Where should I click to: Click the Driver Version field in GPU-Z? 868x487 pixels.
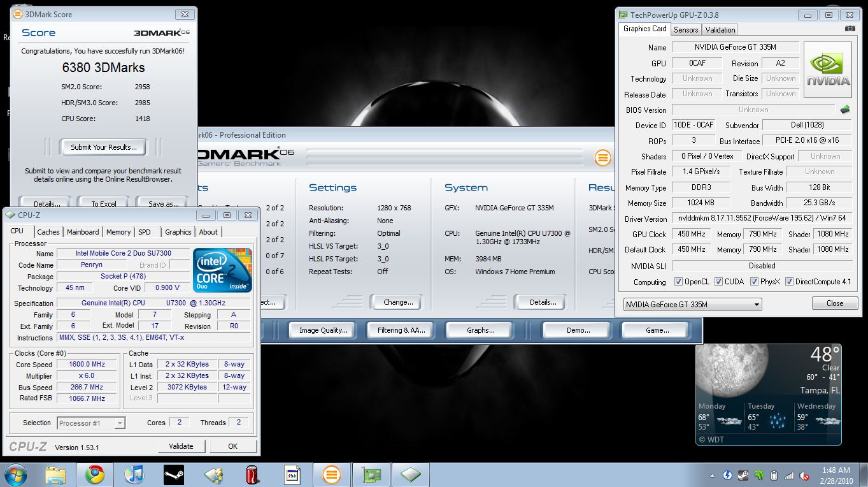click(762, 219)
